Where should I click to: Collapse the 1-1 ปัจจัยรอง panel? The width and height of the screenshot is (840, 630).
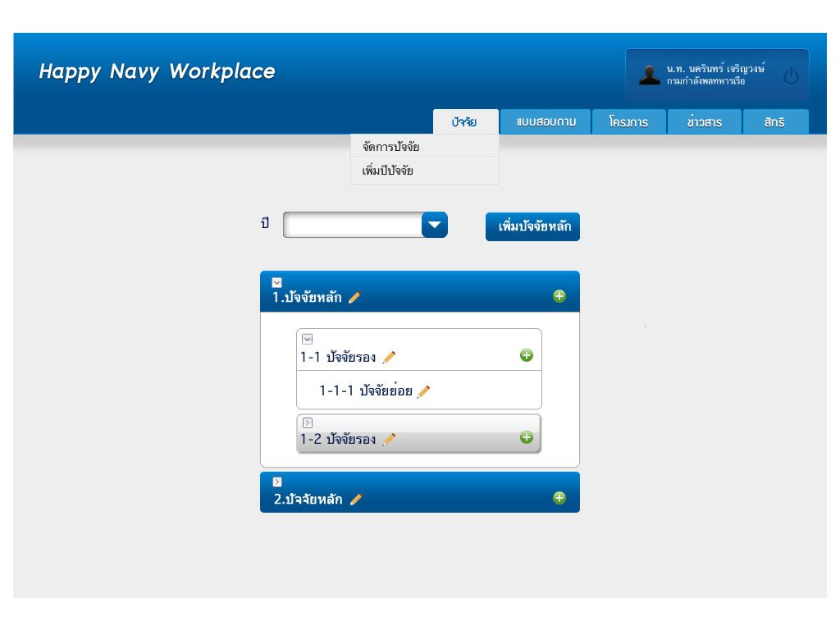[x=308, y=339]
